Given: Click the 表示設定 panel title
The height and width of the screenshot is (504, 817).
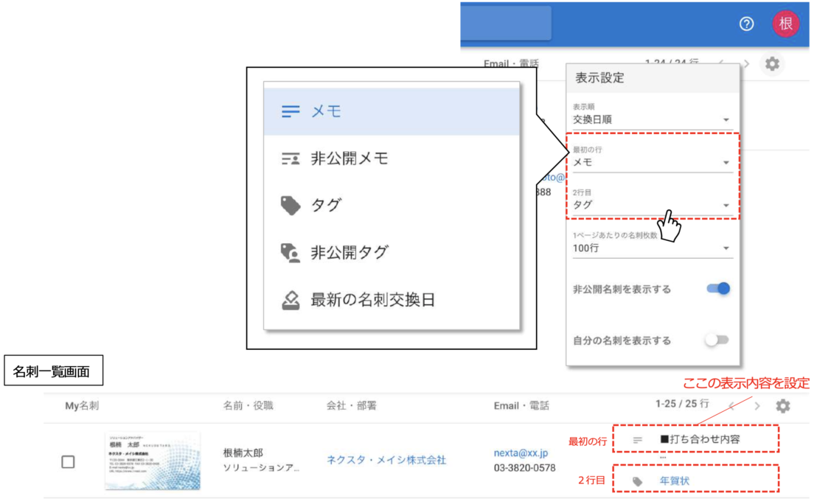Looking at the screenshot, I should coord(599,78).
